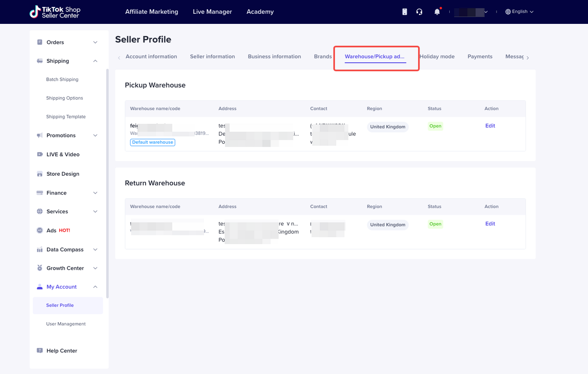The width and height of the screenshot is (588, 374).
Task: Open the account name dropdown
Action: click(471, 12)
